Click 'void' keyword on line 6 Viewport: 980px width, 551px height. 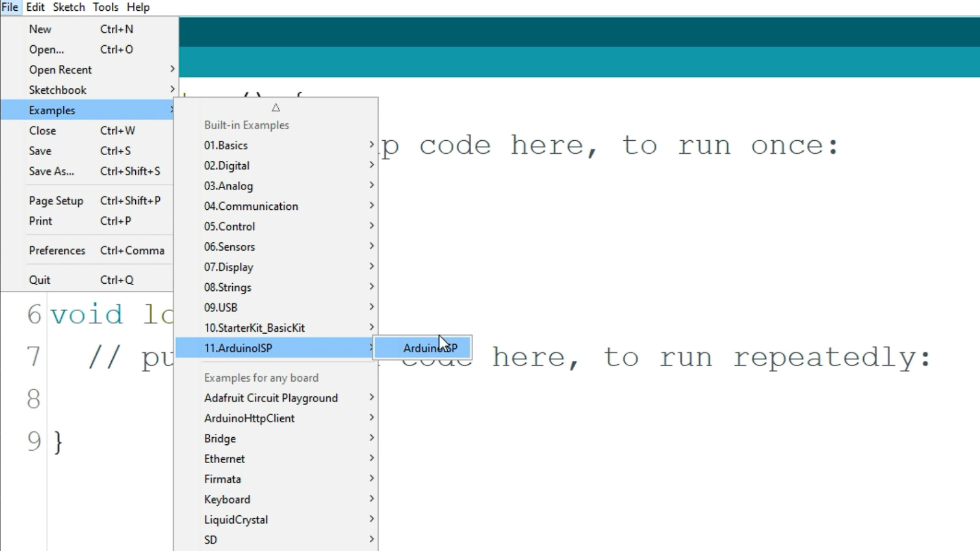(87, 314)
